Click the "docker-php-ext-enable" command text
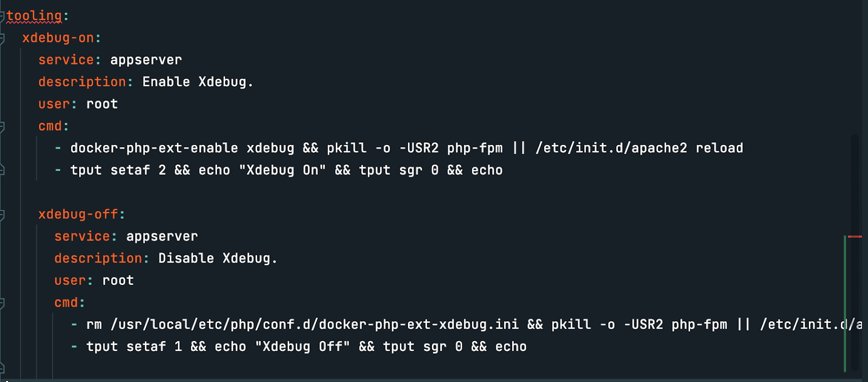This screenshot has height=382, width=868. pyautogui.click(x=154, y=148)
